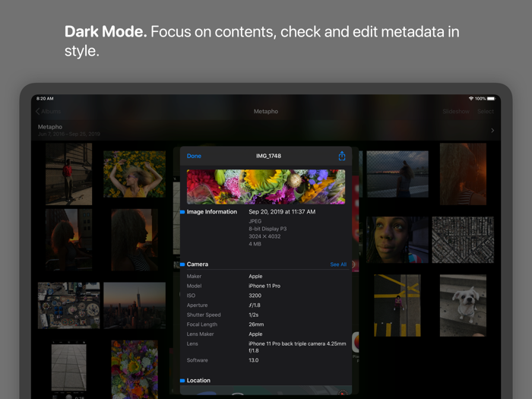Open the colorful bouquet thumbnail in grid
Screen dimensions: 532x399
pyautogui.click(x=135, y=369)
